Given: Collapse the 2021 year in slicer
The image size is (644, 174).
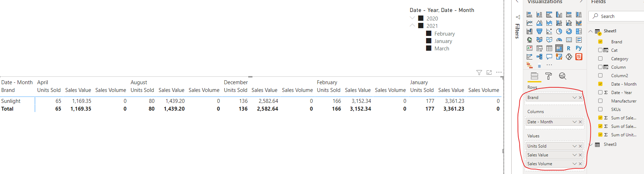Looking at the screenshot, I should [x=412, y=25].
